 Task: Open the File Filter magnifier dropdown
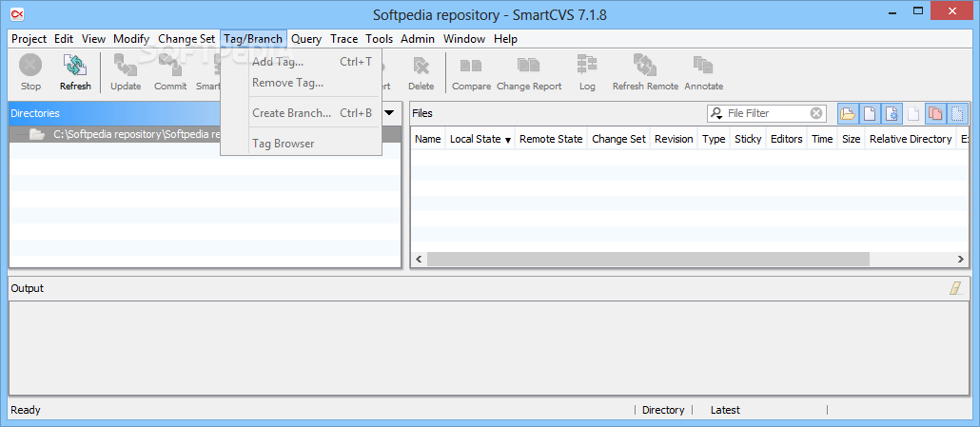coord(716,113)
